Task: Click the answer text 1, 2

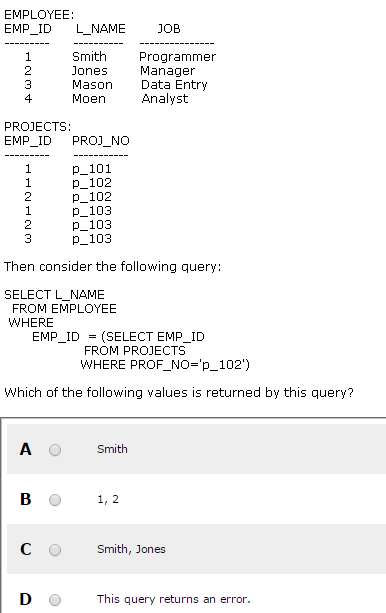Action: coord(108,499)
